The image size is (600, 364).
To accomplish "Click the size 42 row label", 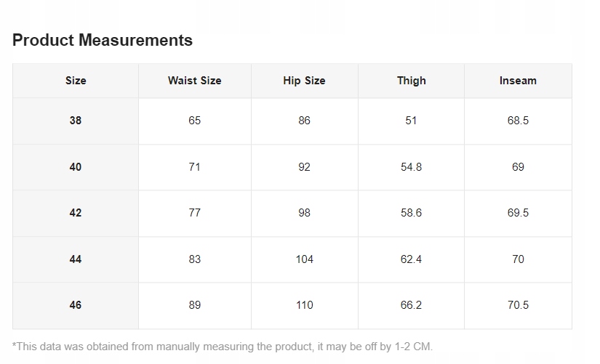I will [x=76, y=213].
